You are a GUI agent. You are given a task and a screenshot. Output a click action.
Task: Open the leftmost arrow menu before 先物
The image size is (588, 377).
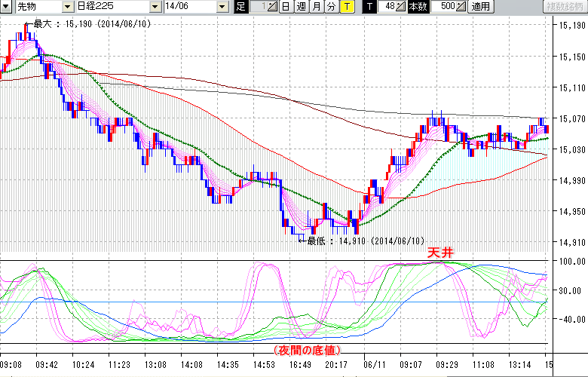click(7, 7)
